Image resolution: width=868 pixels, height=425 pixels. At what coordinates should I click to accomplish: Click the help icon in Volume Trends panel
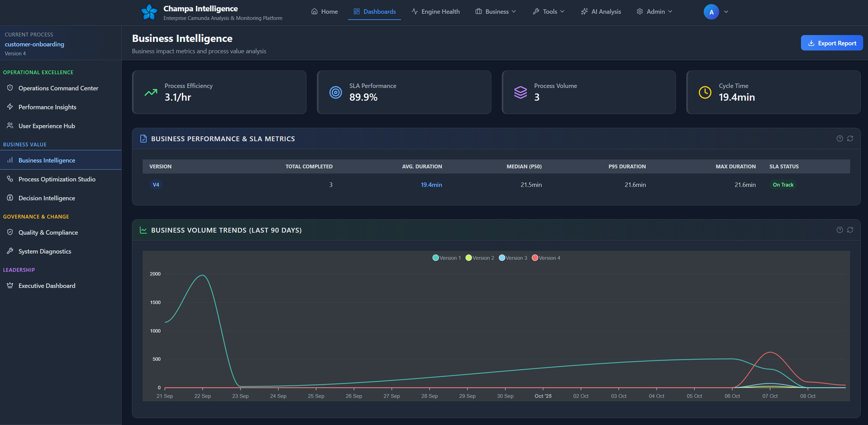coord(839,230)
